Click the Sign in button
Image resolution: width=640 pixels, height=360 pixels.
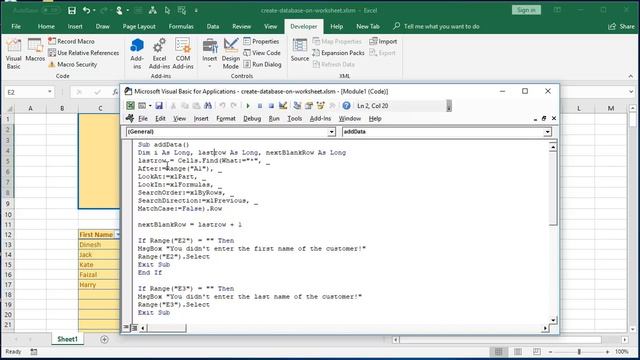pos(526,10)
